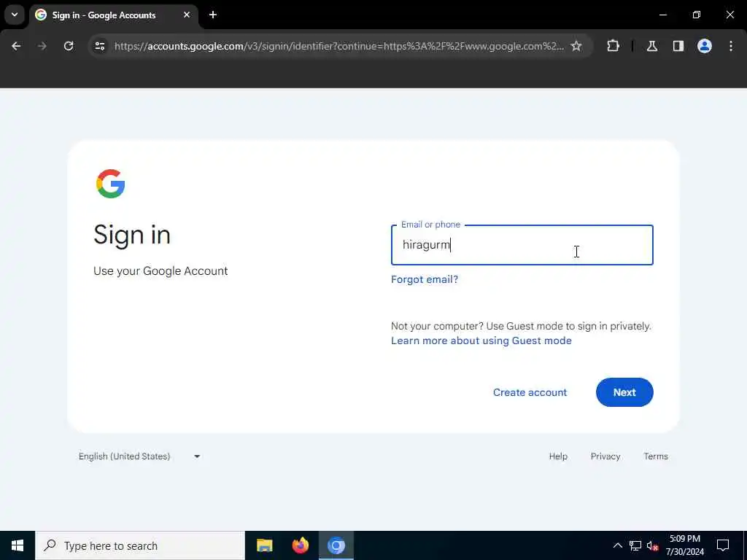Open the tab search dropdown arrow
Screen dimensions: 747x560
tap(15, 15)
